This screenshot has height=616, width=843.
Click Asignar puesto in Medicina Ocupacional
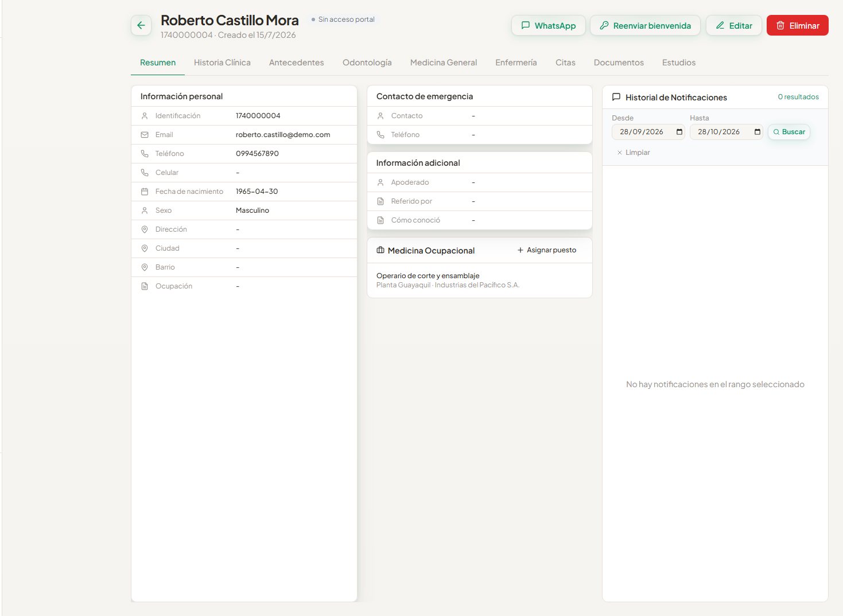(547, 250)
